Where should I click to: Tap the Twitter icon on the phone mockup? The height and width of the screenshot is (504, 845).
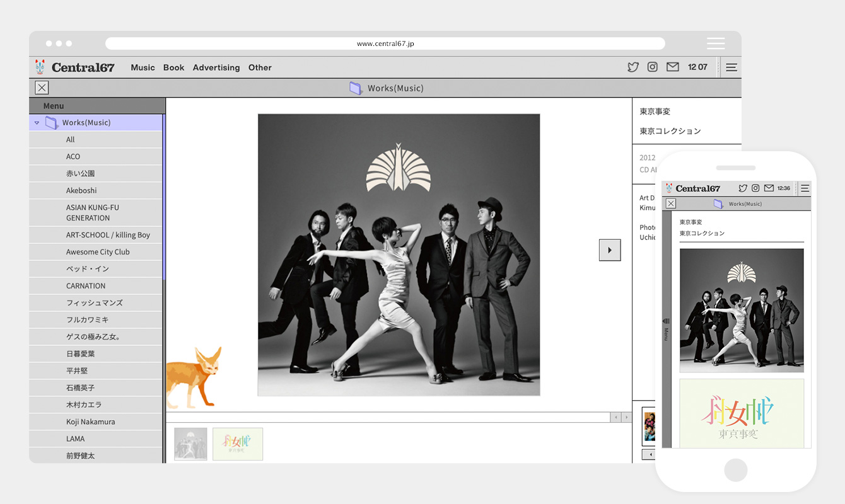[x=743, y=188]
